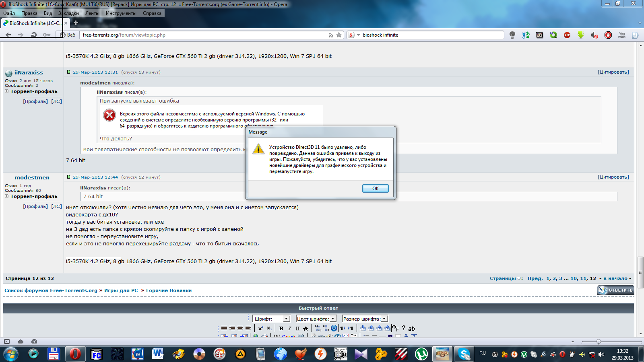The height and width of the screenshot is (362, 644).
Task: Go back to previous page
Action: [8, 35]
